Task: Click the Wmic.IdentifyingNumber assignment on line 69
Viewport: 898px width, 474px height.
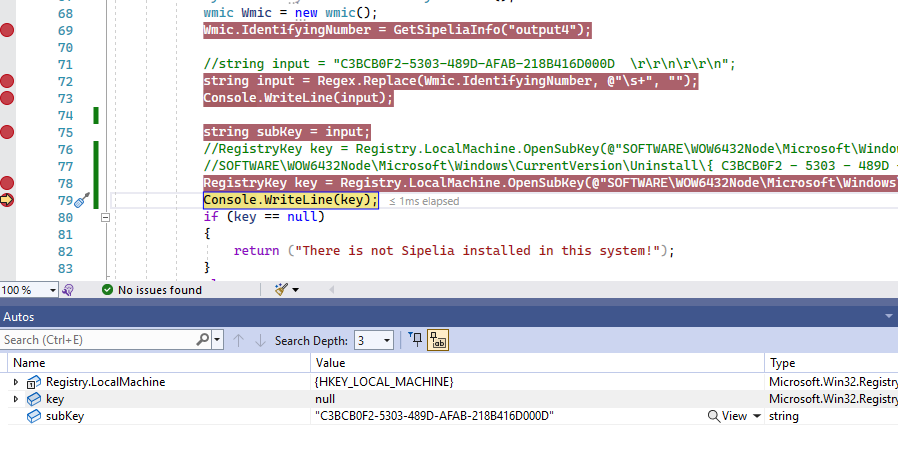Action: coord(397,30)
